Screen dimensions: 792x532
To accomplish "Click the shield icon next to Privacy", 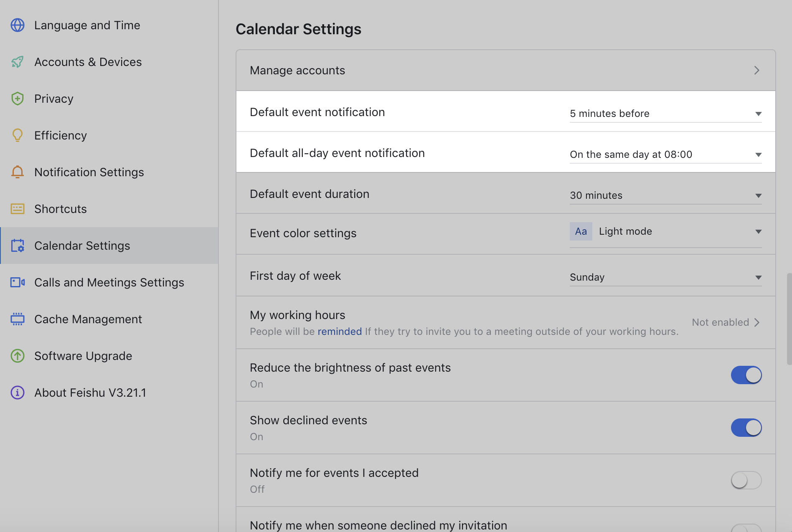I will [17, 99].
